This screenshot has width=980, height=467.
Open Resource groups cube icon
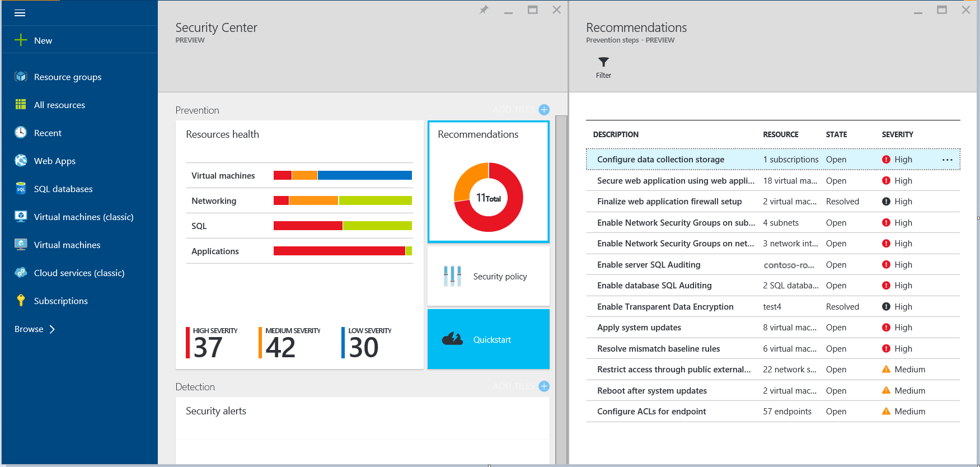point(21,76)
